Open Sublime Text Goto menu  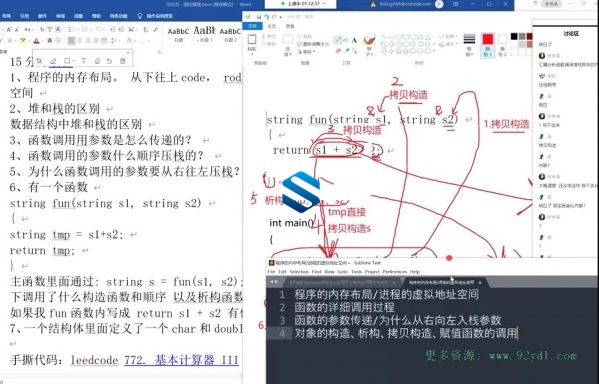pyautogui.click(x=342, y=272)
